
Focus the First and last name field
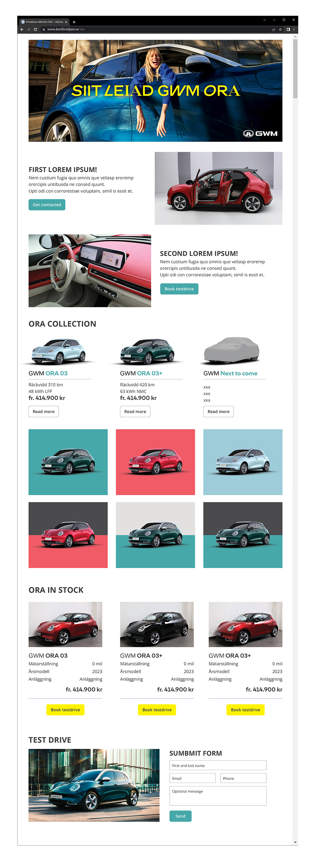coord(218,765)
